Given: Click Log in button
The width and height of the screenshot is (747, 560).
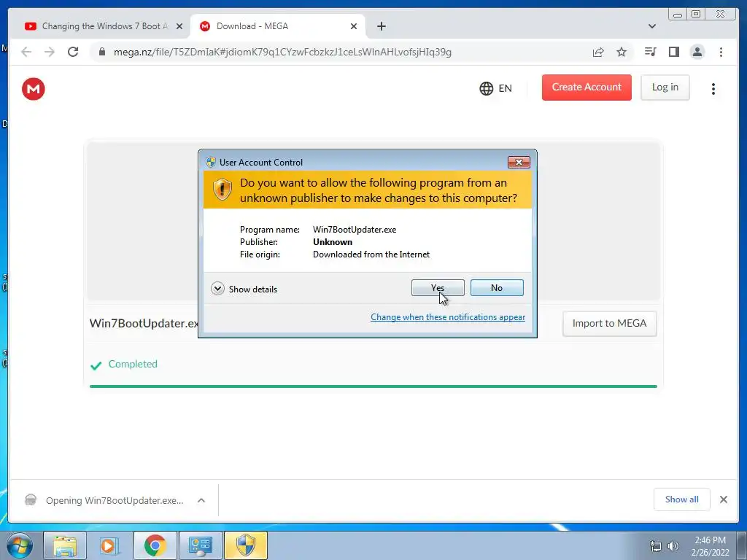Looking at the screenshot, I should tap(665, 87).
